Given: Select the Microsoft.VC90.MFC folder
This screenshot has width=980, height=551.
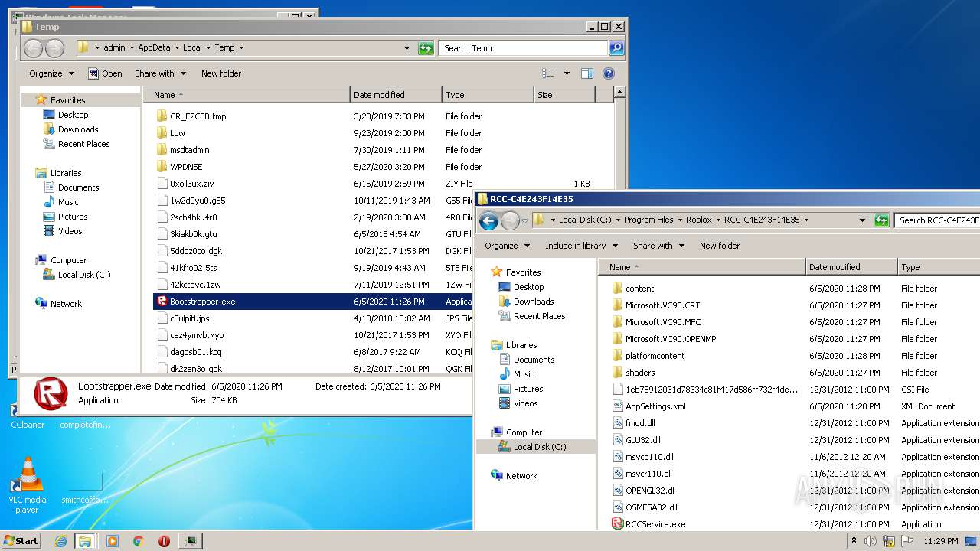Looking at the screenshot, I should (656, 322).
